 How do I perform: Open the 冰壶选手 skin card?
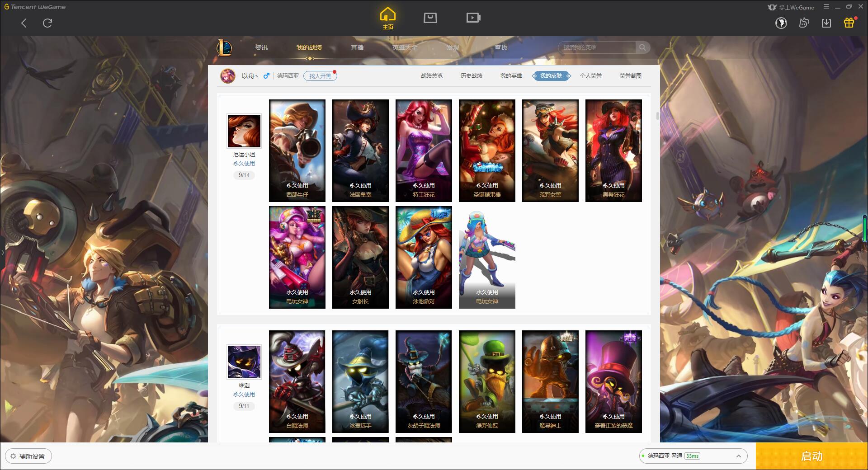coord(360,381)
